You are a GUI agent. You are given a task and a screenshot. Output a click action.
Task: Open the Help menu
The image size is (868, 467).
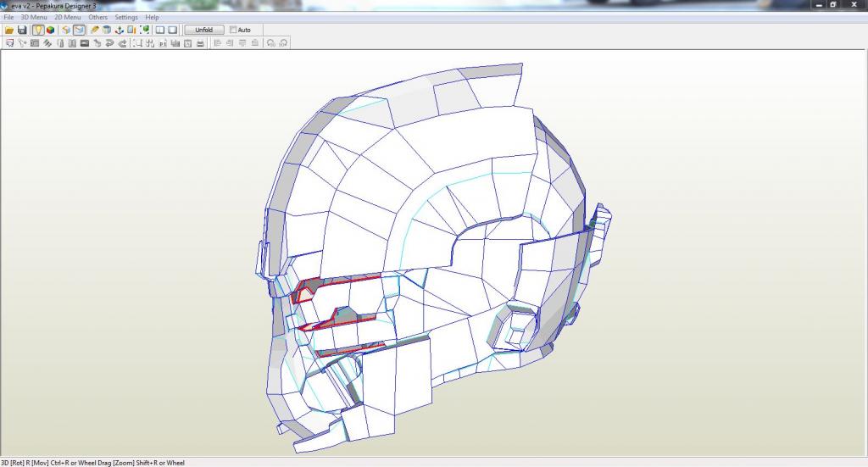point(153,17)
